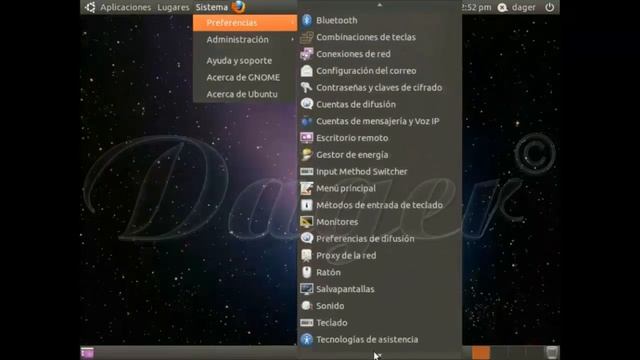Open Gestor de energía entry
Image resolution: width=640 pixels, height=360 pixels.
point(379,155)
